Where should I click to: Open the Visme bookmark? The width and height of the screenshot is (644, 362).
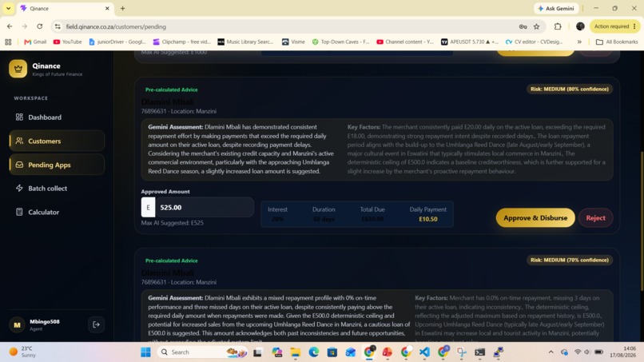pos(293,42)
